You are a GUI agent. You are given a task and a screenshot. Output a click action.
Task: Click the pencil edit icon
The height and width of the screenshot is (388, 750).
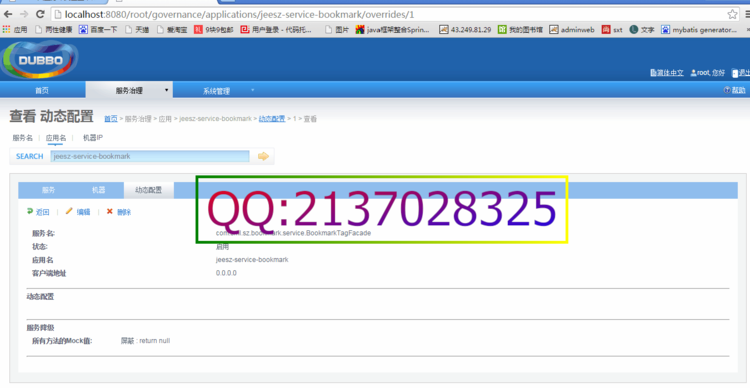(x=69, y=211)
